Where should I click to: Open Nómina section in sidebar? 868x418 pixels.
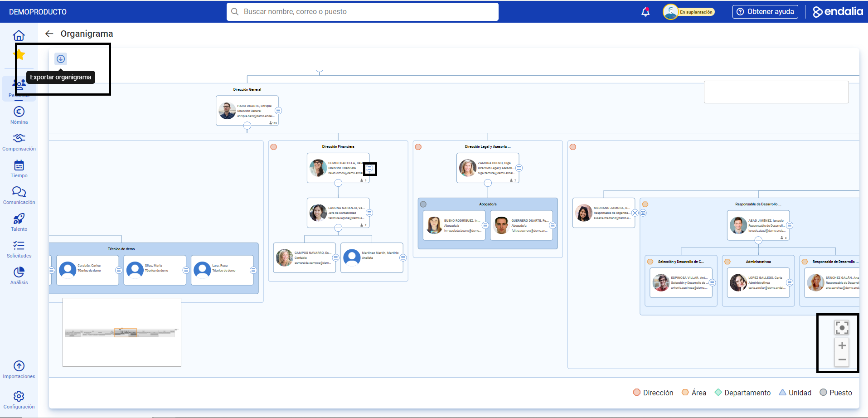pyautogui.click(x=19, y=115)
